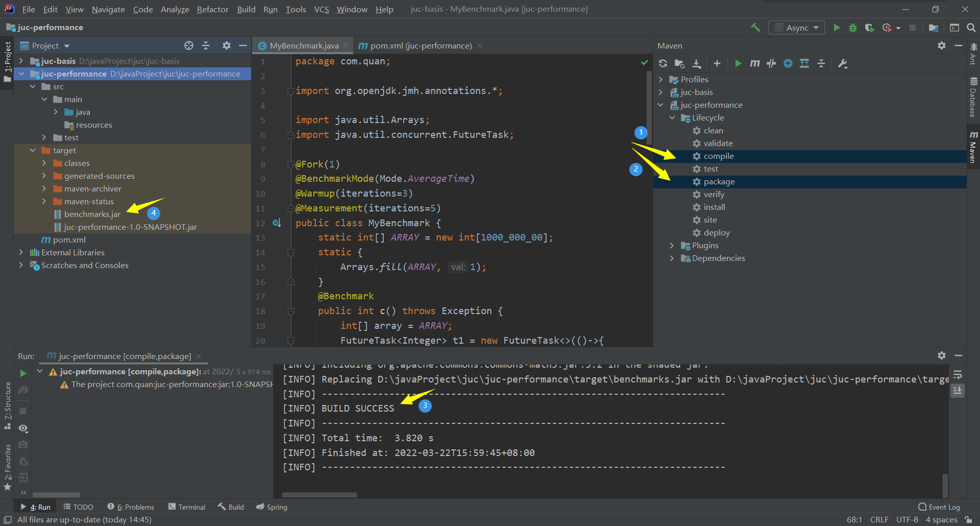The width and height of the screenshot is (980, 526).
Task: Click the UTF-8 encoding in the status bar
Action: [907, 519]
